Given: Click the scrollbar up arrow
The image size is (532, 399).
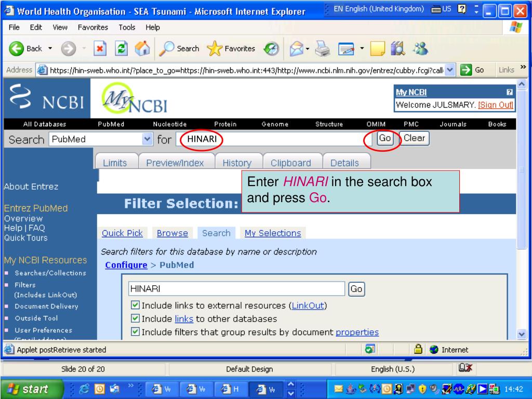Looking at the screenshot, I should (x=522, y=84).
